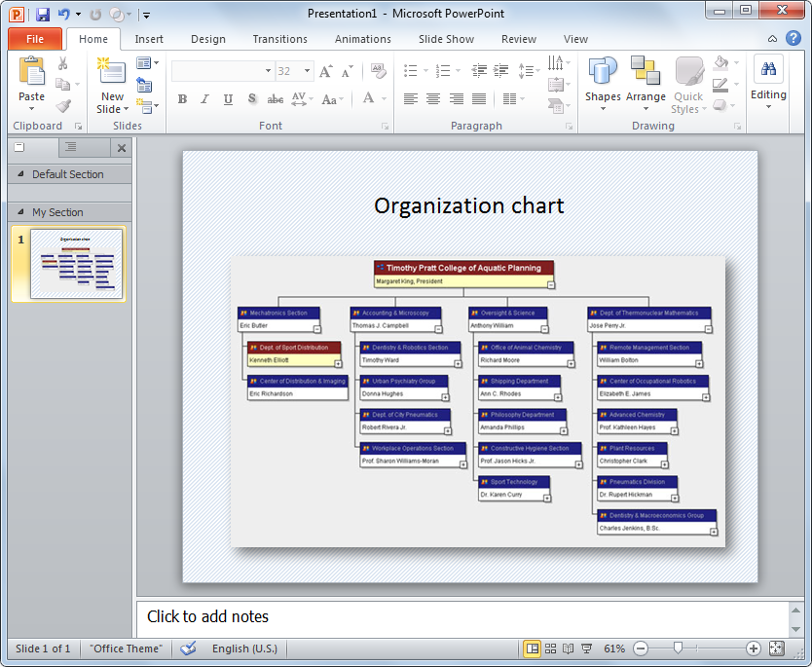Open the font size dropdown
The height and width of the screenshot is (667, 812).
308,70
